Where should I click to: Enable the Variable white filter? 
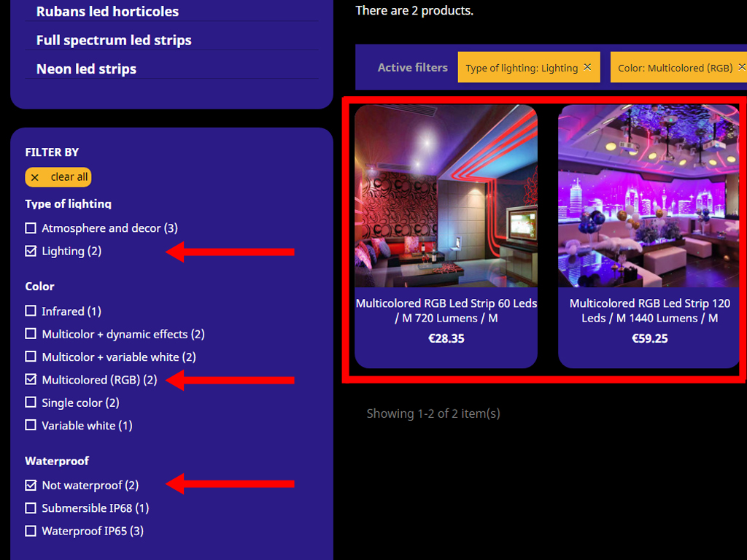pyautogui.click(x=31, y=425)
